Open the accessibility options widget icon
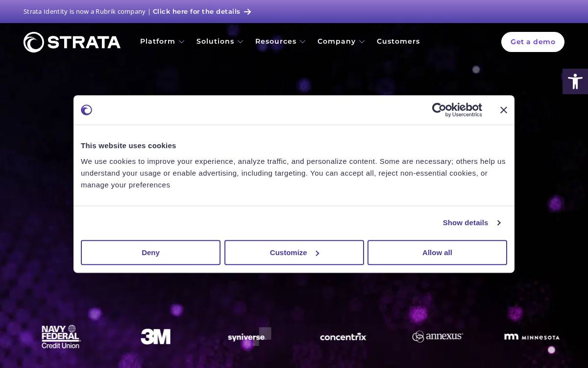 point(575,81)
